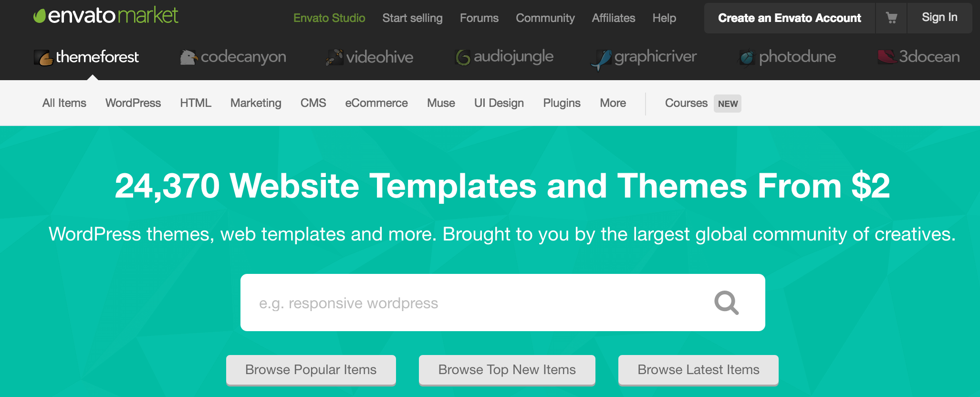Click Browse Popular Items
The image size is (980, 397).
[311, 370]
